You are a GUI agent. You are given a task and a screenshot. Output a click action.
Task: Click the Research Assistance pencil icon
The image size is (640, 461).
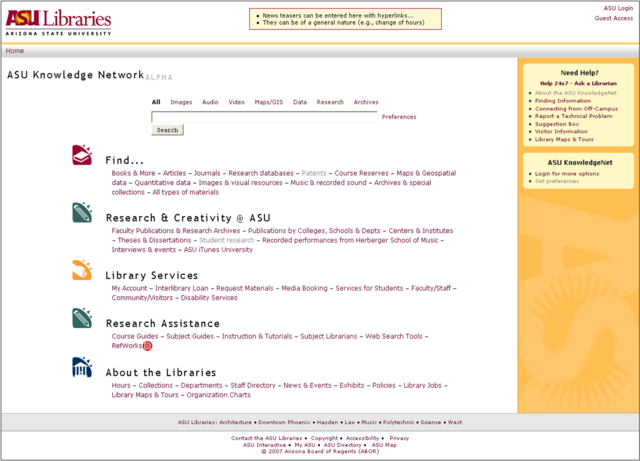(82, 318)
